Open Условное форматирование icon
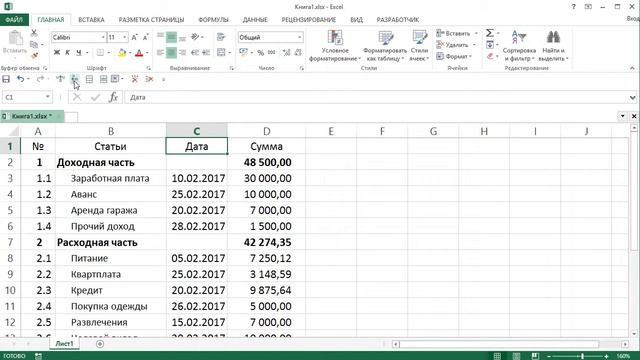This screenshot has width=640, height=360. (x=335, y=38)
